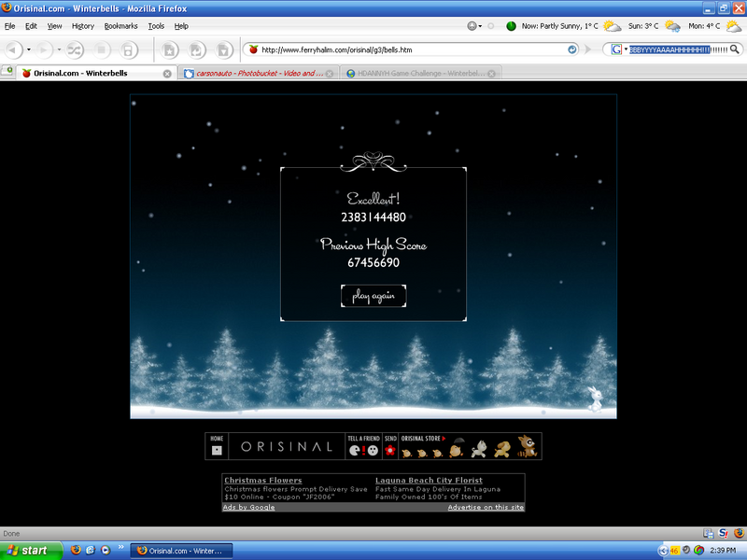This screenshot has height=560, width=747.
Task: Open the View menu
Action: [54, 26]
